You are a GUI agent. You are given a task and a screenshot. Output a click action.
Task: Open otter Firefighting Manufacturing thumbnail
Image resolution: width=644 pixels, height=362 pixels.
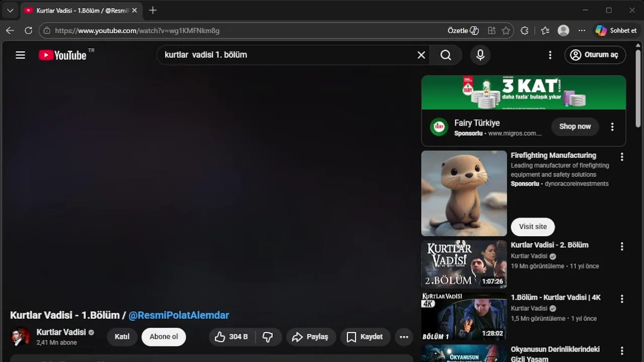pos(464,194)
